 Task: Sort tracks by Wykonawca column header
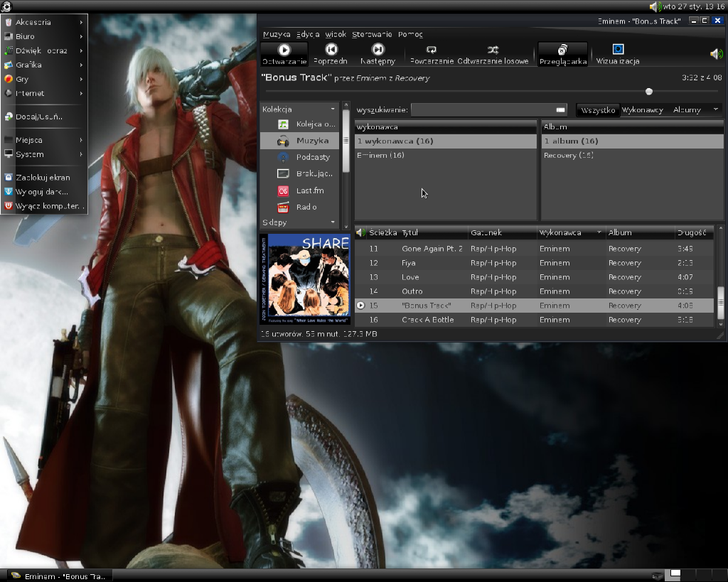(x=571, y=232)
